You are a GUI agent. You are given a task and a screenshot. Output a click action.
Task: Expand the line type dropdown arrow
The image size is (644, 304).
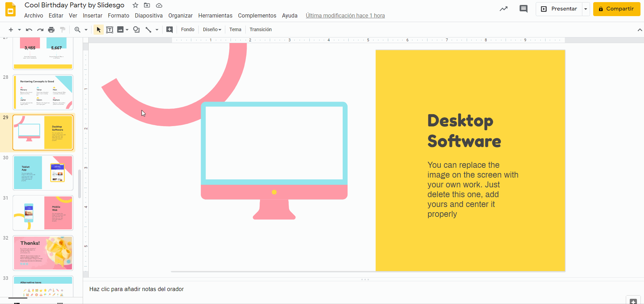coord(157,30)
